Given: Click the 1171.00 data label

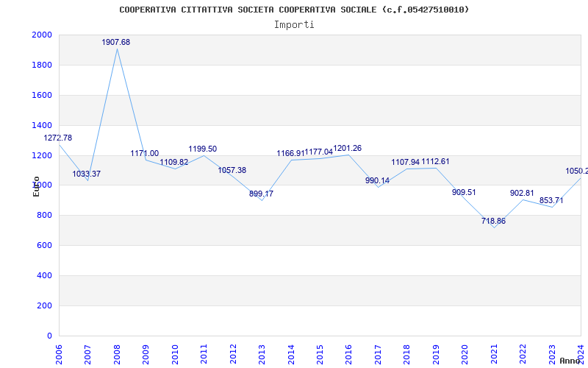Looking at the screenshot, I should click(144, 153).
